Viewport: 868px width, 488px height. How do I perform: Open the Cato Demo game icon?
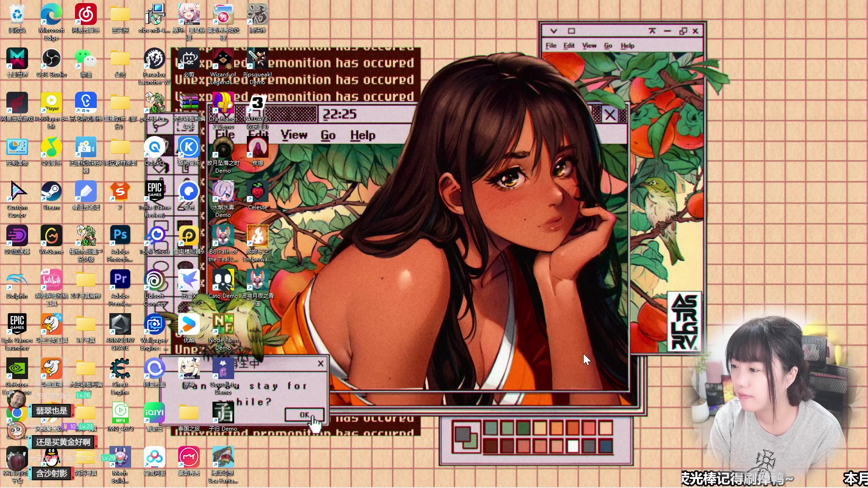pos(223,280)
